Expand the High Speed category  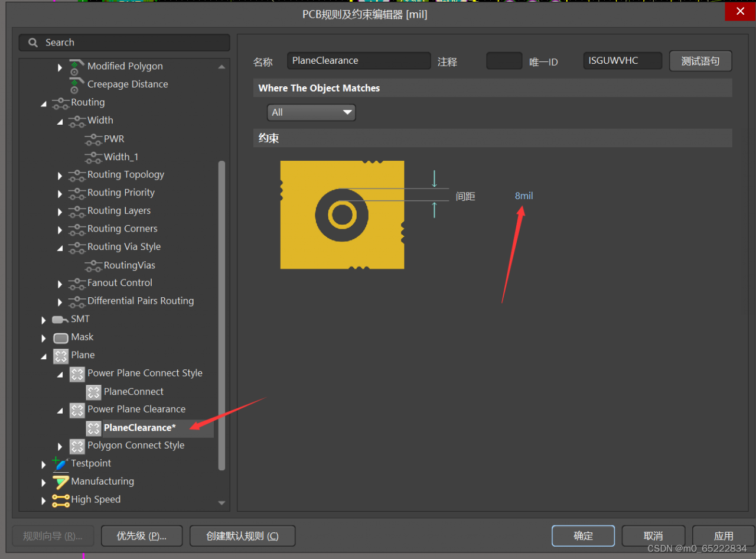coord(44,500)
